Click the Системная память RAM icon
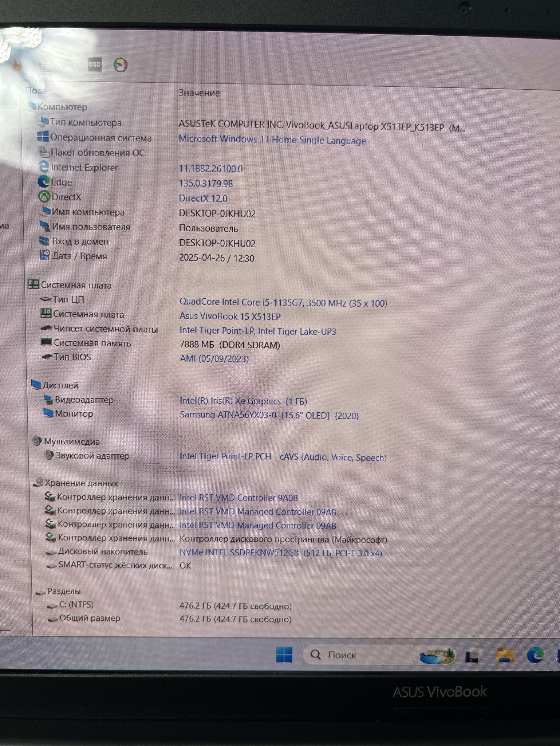Screen dimensions: 560x746 (46, 342)
